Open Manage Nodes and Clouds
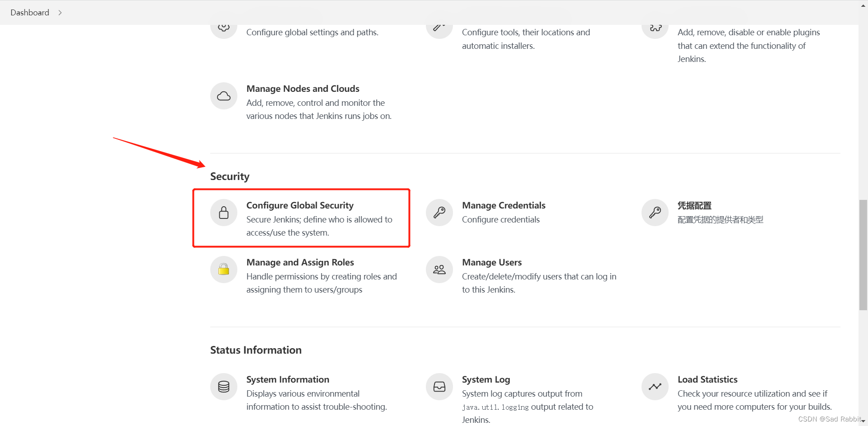Viewport: 868px width, 426px height. (303, 89)
